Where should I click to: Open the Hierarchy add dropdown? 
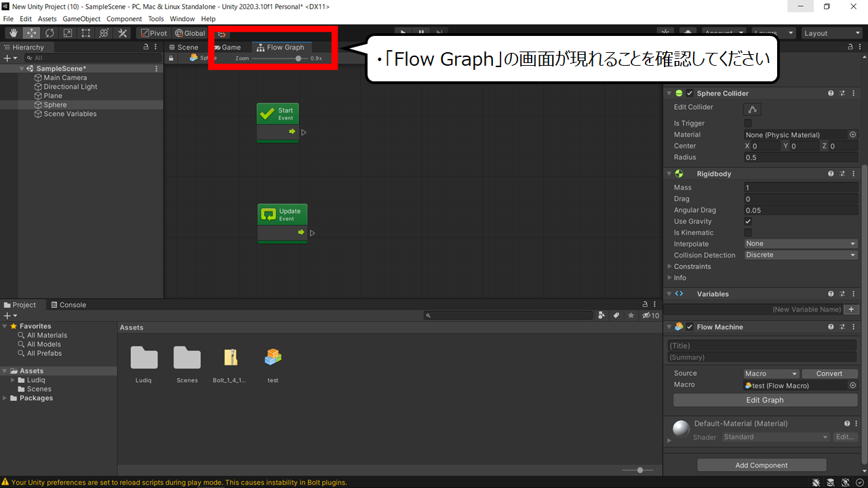click(x=10, y=58)
